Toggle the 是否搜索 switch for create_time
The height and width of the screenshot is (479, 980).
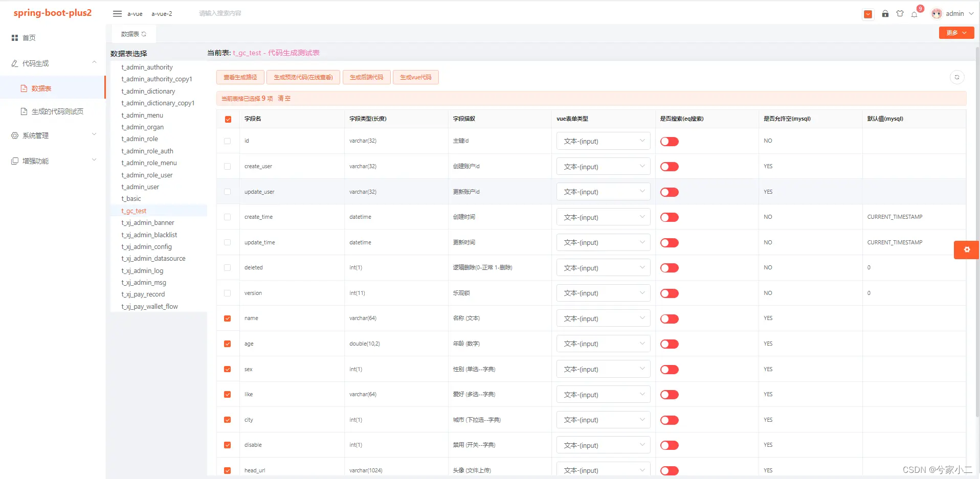[x=670, y=217]
